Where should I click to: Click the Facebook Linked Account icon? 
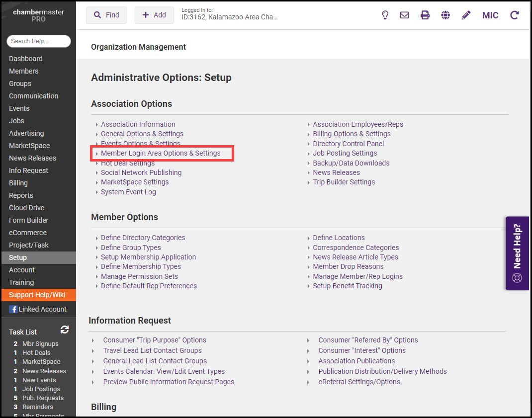coord(13,309)
